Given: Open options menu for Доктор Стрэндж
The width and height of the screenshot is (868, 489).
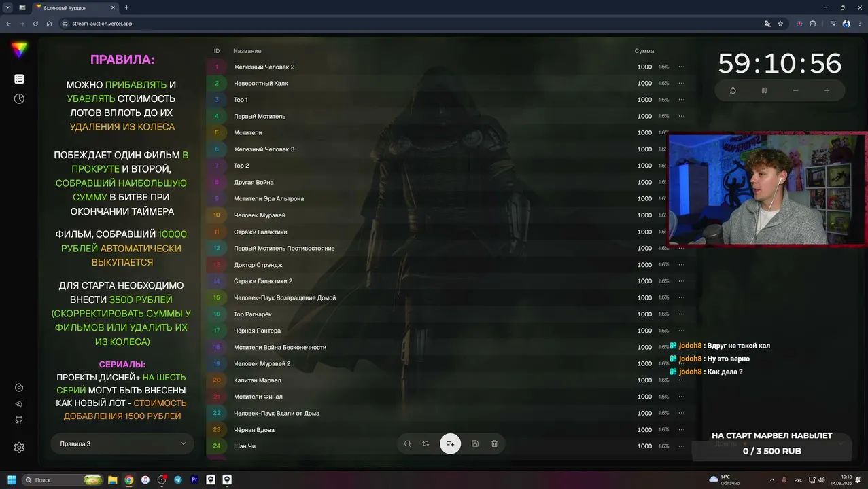Looking at the screenshot, I should 682,265.
